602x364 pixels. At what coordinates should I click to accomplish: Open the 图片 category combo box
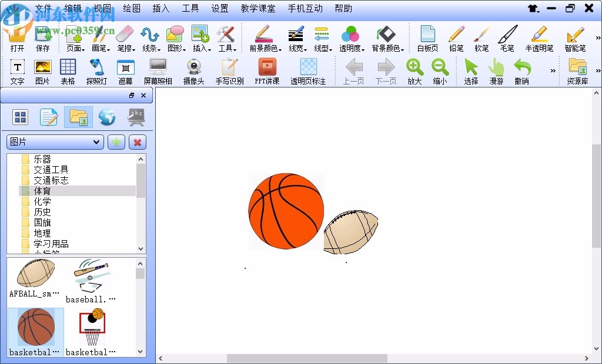tap(55, 142)
